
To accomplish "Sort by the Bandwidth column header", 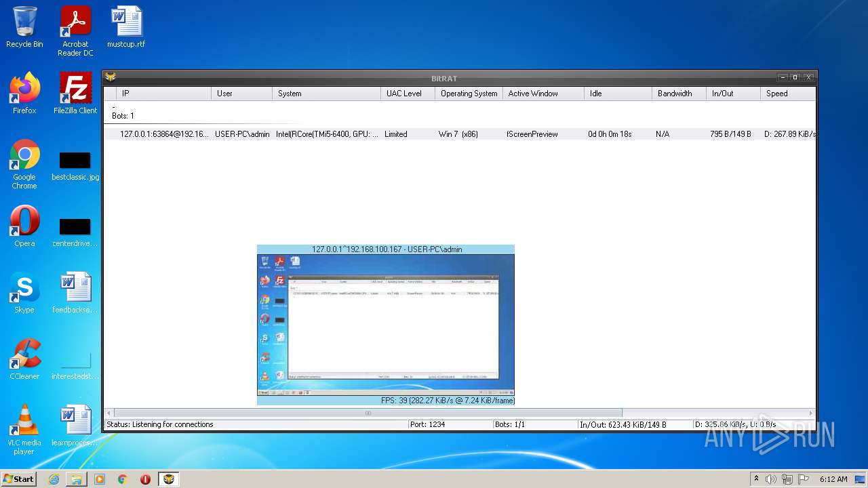I will (679, 94).
